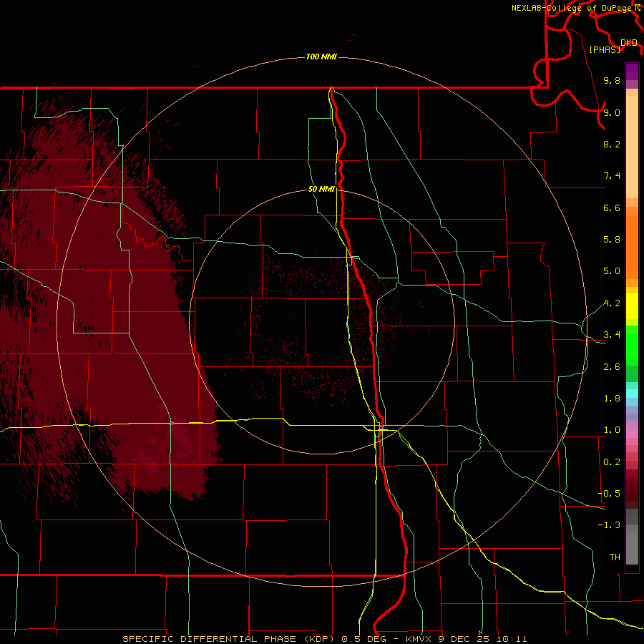
Task: Click the yellow segment of the color bar
Action: pos(632,306)
